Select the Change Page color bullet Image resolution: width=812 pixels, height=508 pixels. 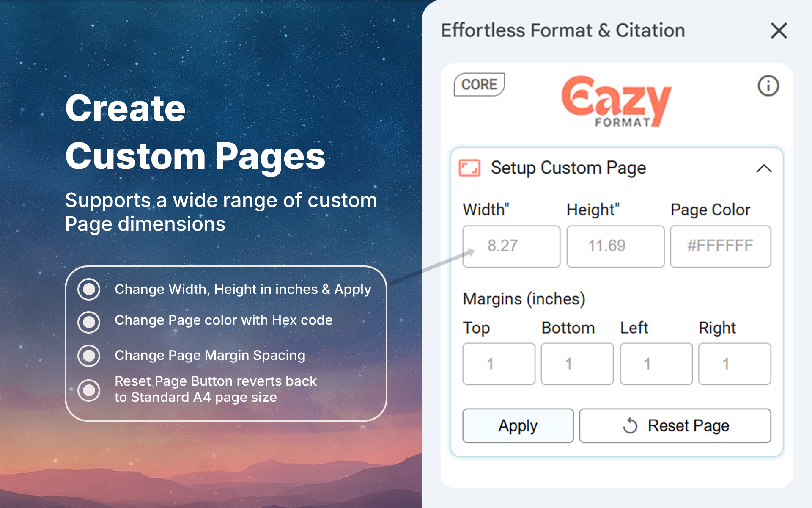(89, 322)
